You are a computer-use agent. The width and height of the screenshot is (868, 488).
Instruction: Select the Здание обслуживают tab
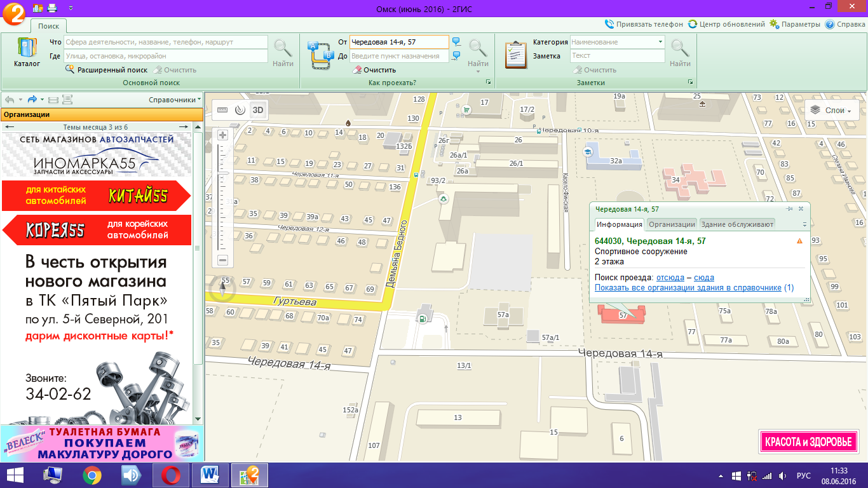[737, 224]
